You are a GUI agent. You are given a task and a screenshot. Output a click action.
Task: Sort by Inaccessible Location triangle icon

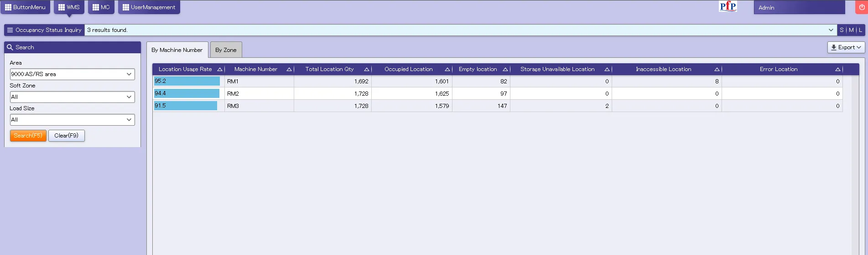(717, 70)
